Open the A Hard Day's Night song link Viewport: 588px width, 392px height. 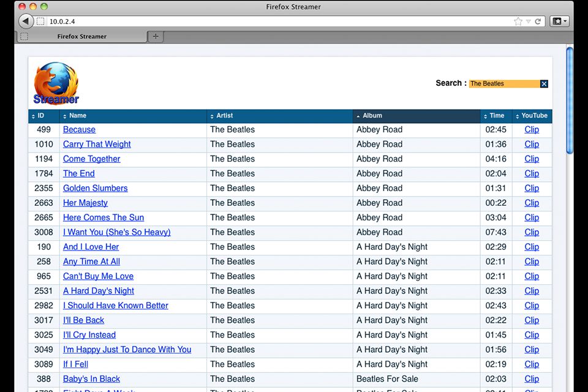98,291
